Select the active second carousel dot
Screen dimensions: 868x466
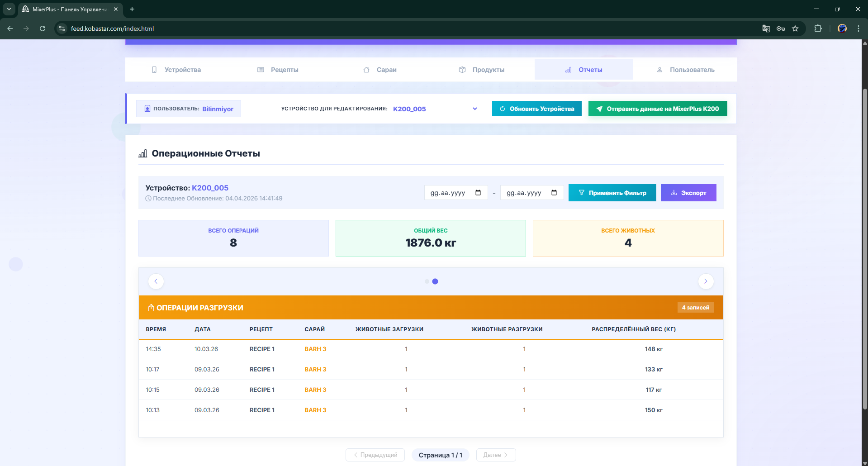click(435, 281)
